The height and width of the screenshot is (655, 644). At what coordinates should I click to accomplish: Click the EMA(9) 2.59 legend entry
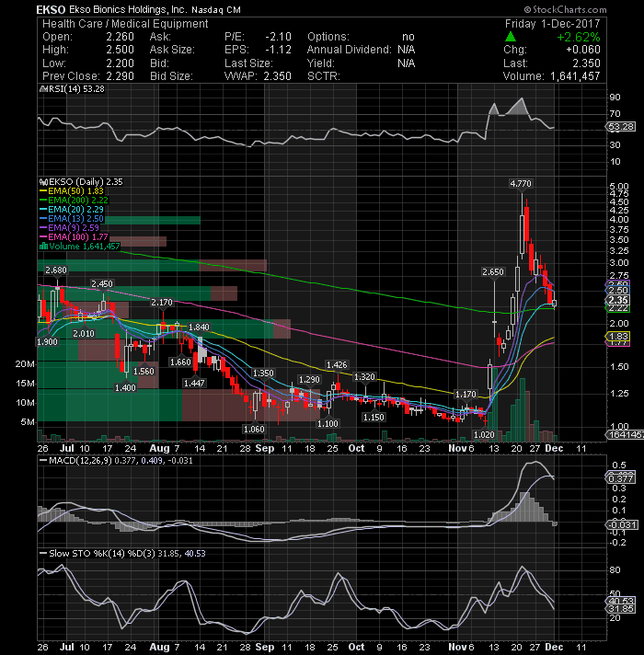click(x=69, y=227)
